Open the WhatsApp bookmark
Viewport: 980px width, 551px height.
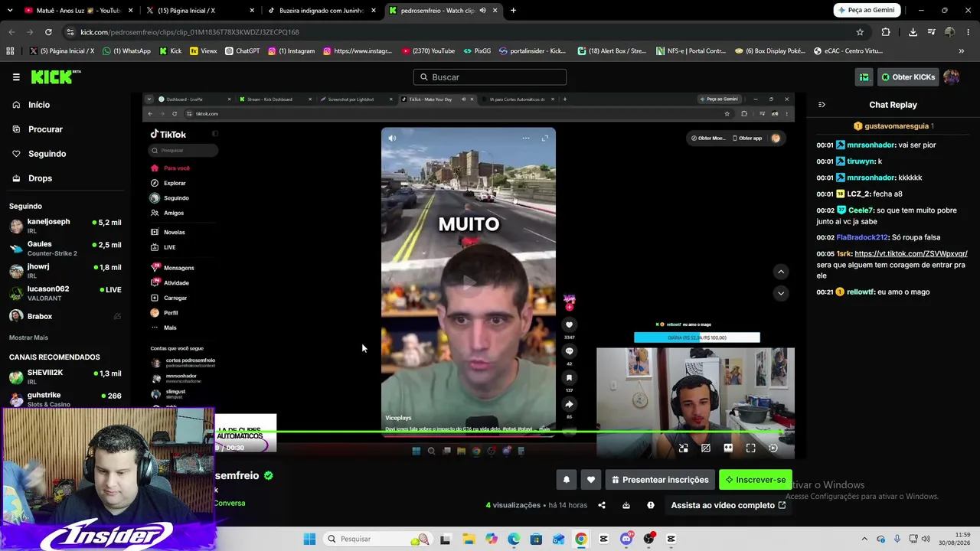pyautogui.click(x=126, y=51)
